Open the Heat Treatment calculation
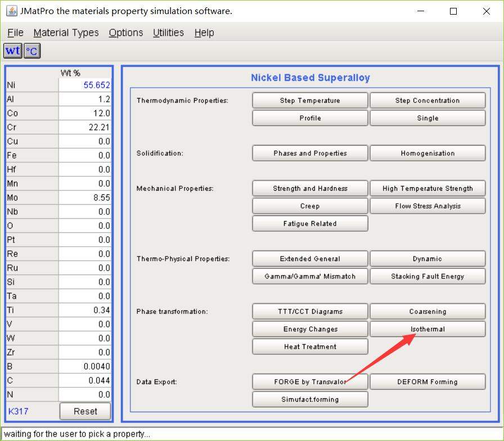Viewport: 504px width, 441px height. click(x=310, y=346)
